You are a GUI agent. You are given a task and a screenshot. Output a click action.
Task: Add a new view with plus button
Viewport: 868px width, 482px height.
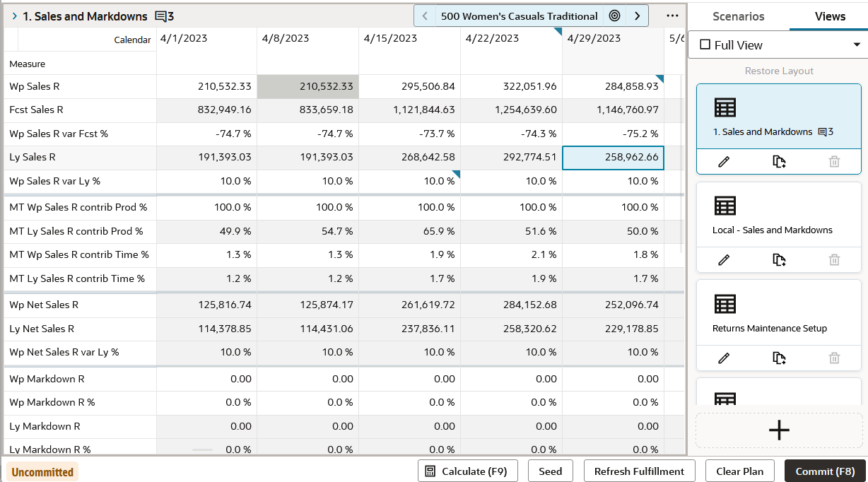[x=779, y=430]
